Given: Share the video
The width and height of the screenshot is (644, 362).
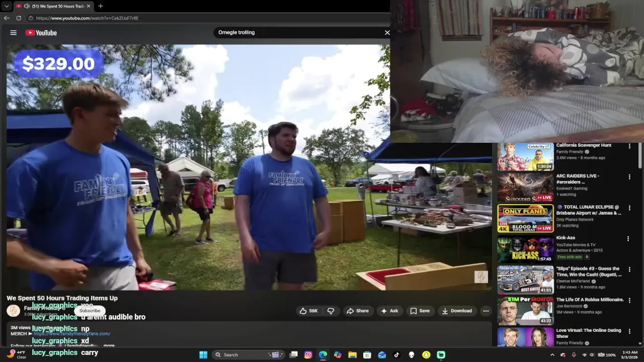Looking at the screenshot, I should pos(357,311).
